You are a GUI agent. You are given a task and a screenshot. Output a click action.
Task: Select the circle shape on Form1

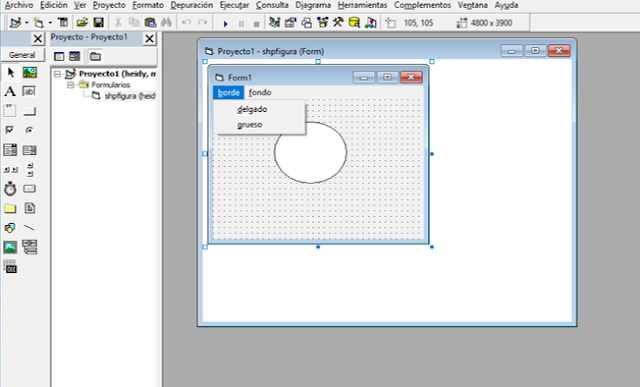pyautogui.click(x=310, y=152)
